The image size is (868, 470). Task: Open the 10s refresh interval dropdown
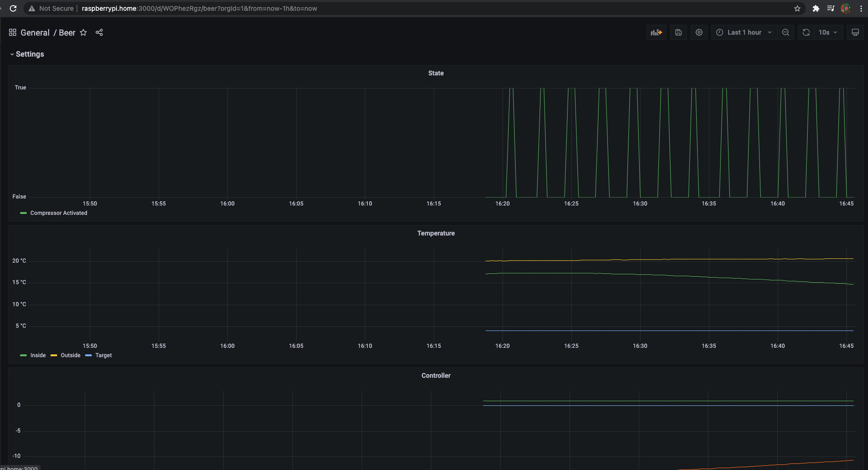(828, 32)
